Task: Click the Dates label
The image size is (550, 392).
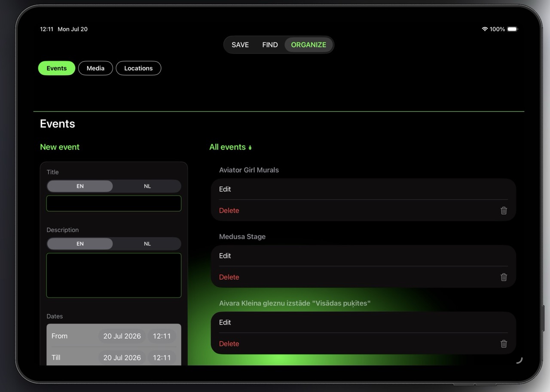Action: (55, 316)
